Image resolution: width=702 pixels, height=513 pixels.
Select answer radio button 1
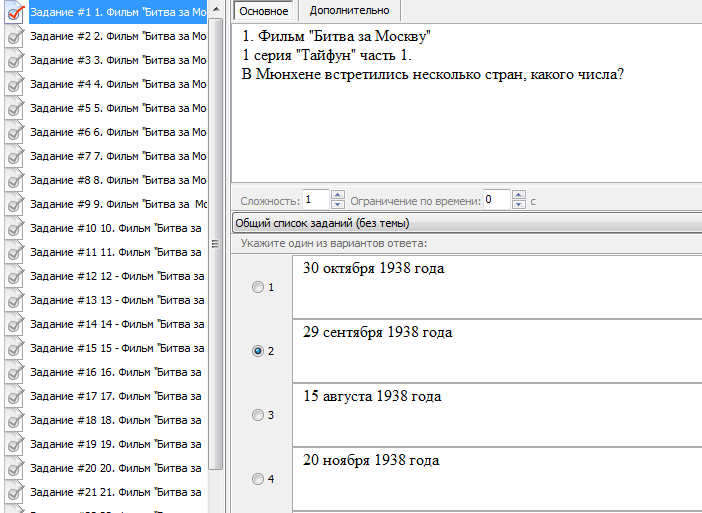[258, 287]
